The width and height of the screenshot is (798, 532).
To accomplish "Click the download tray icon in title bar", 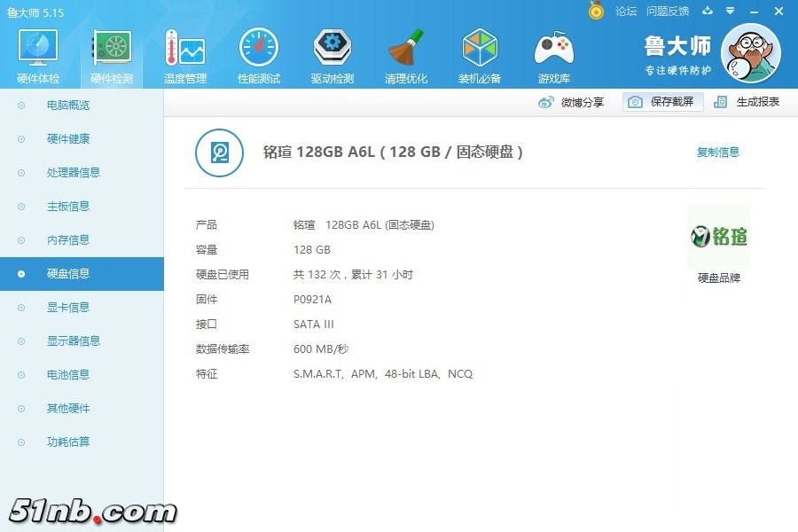I will pyautogui.click(x=708, y=11).
